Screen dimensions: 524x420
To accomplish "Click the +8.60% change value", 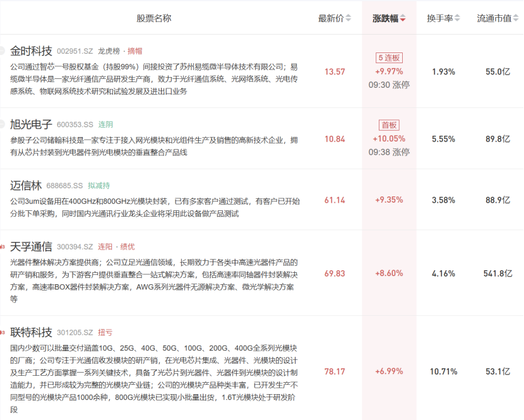I will pos(389,273).
